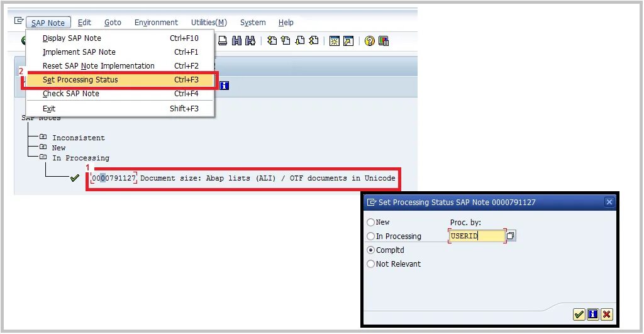Viewport: 644px width, 334px height.
Task: Open the Utilities(M) menu
Action: tap(209, 23)
